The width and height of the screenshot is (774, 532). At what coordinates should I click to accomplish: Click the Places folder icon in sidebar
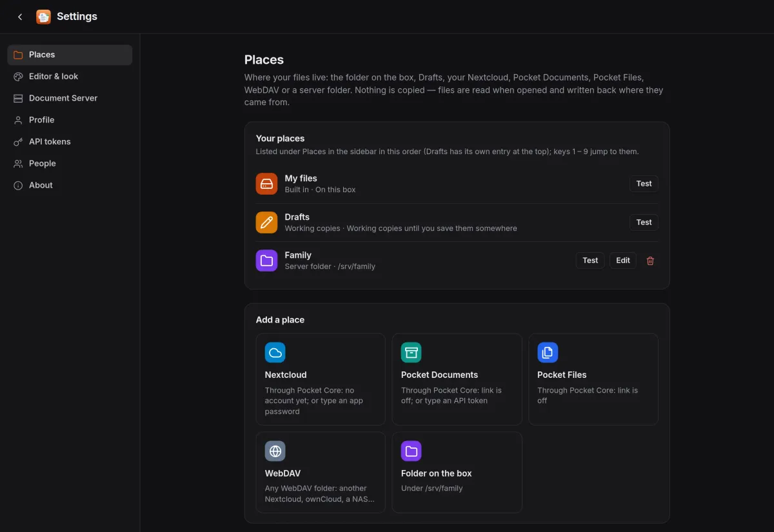pos(18,55)
